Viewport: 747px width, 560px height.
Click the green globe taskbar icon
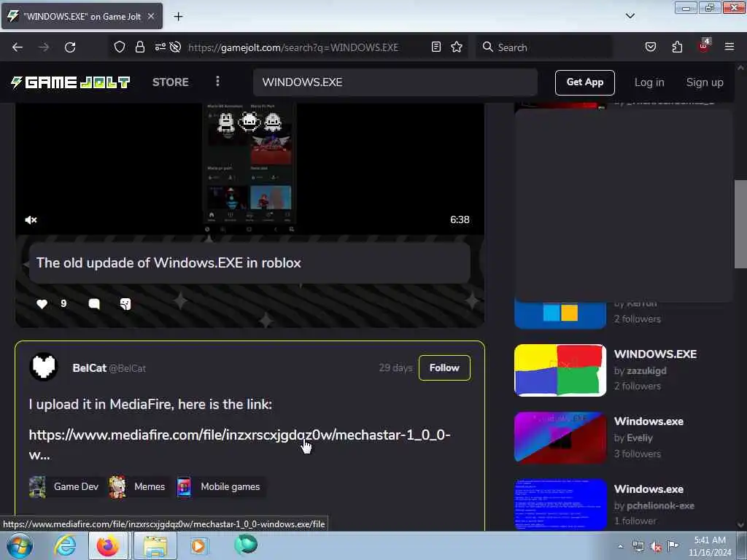(246, 545)
